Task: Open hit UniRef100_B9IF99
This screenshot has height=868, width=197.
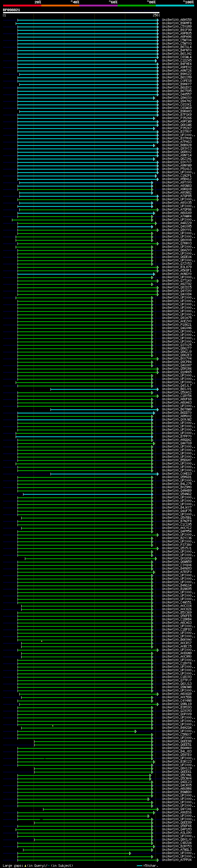Action: (177, 30)
